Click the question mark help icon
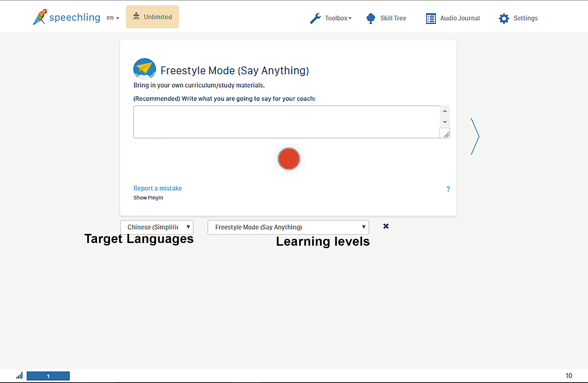588x383 pixels. pos(448,189)
